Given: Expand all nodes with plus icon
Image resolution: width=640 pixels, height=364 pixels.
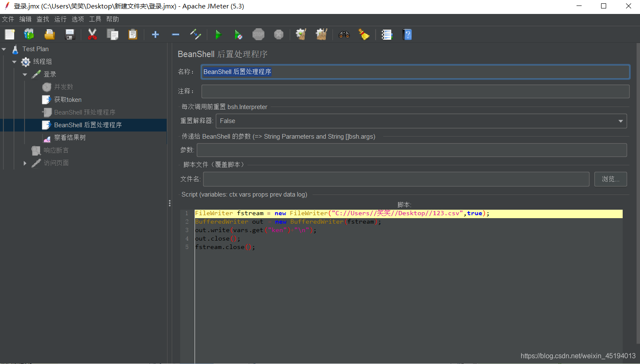Looking at the screenshot, I should tap(155, 34).
